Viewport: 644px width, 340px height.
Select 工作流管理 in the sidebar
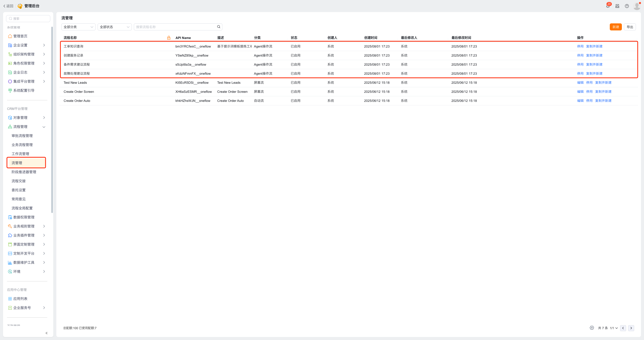20,154
